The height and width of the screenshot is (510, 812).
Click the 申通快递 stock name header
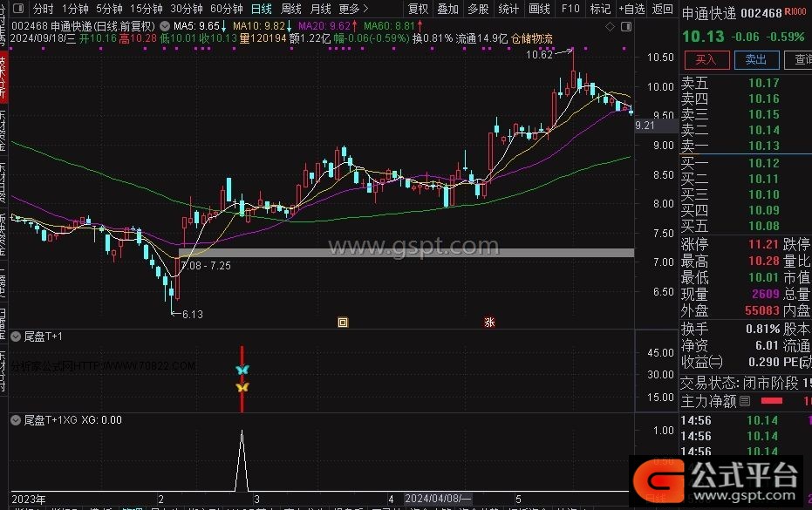point(708,13)
